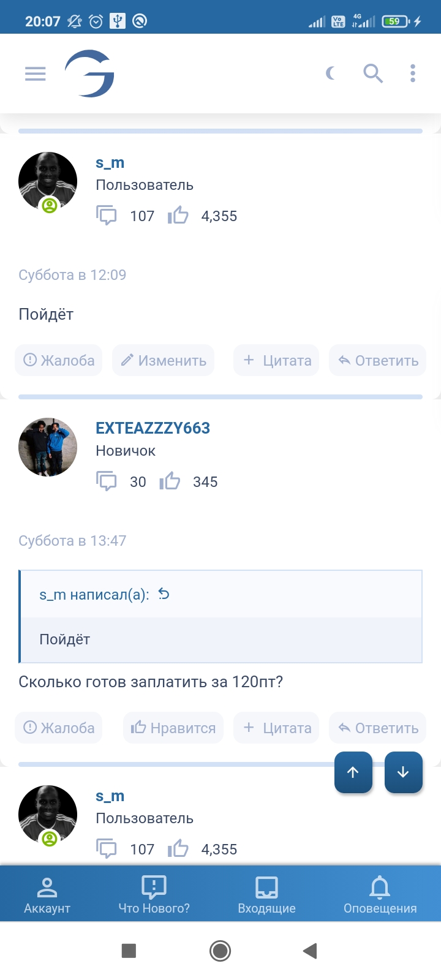Reply to EXTEAZZZY663's post with Ответить
This screenshot has height=980, width=441.
(378, 728)
